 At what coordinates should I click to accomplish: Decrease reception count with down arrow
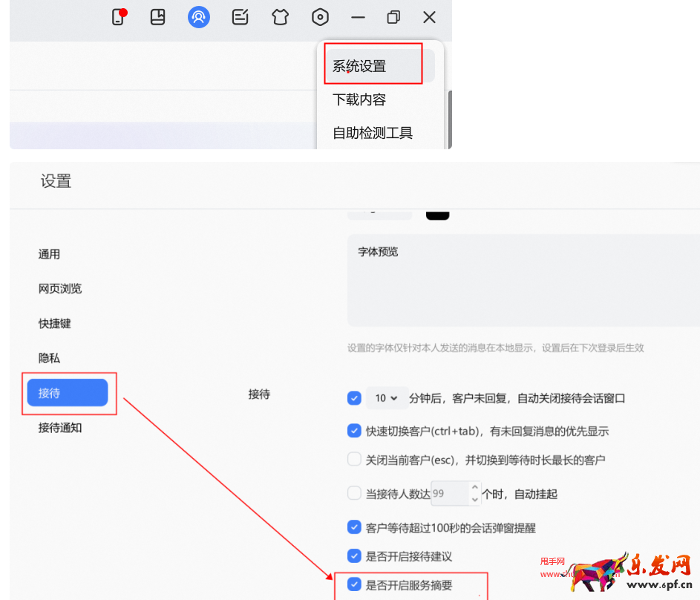tap(475, 500)
